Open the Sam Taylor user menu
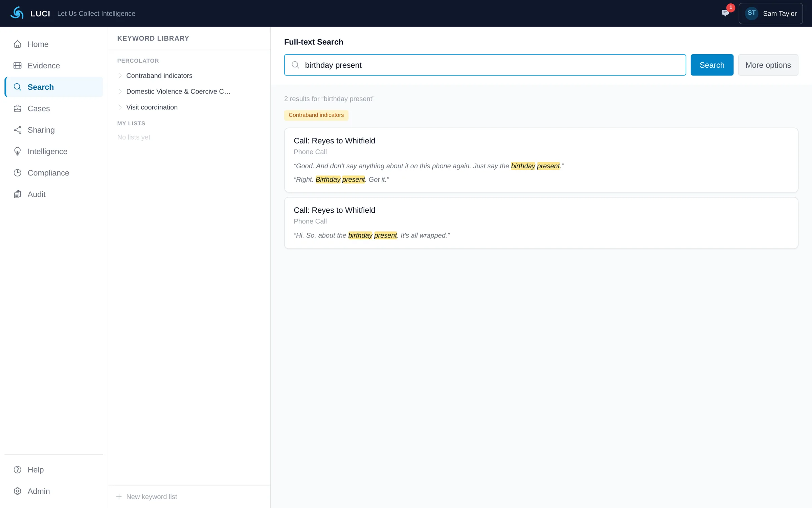 [x=770, y=14]
